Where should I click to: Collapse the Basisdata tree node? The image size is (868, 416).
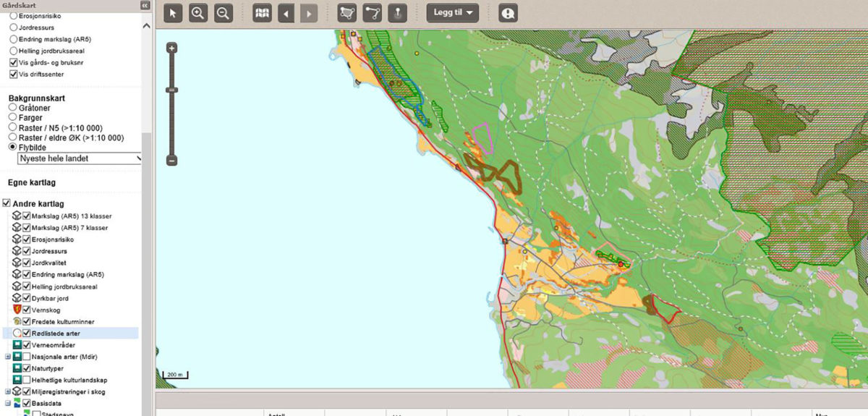pyautogui.click(x=8, y=403)
